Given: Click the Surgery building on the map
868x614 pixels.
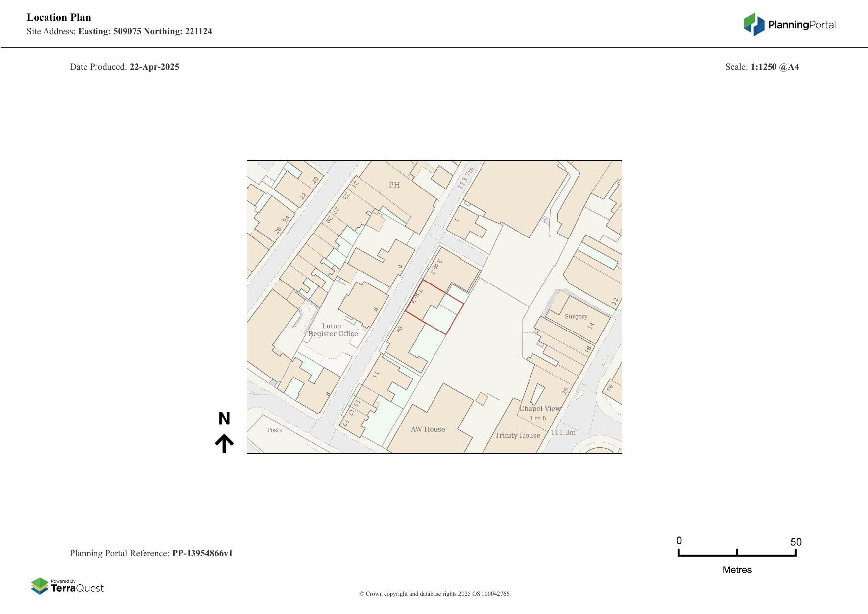Looking at the screenshot, I should (x=576, y=316).
